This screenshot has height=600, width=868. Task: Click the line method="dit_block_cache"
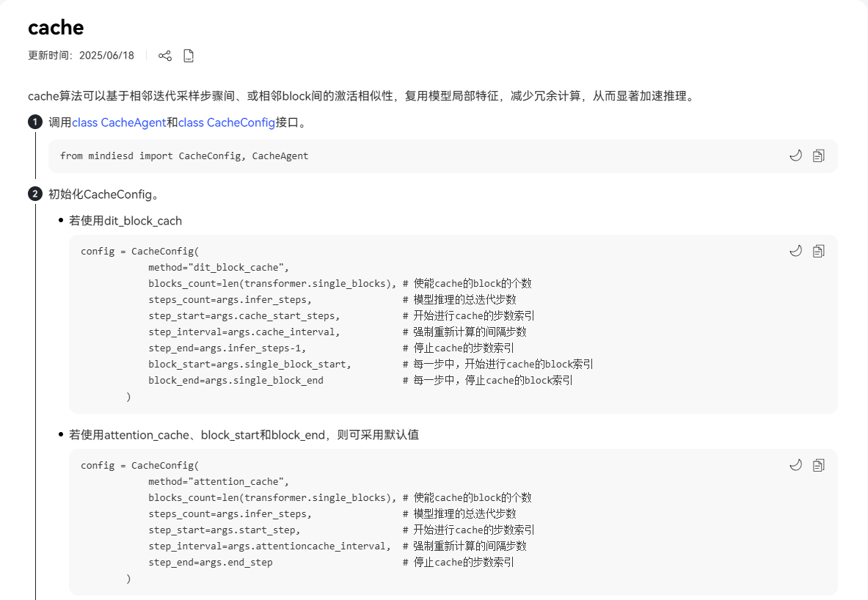219,267
